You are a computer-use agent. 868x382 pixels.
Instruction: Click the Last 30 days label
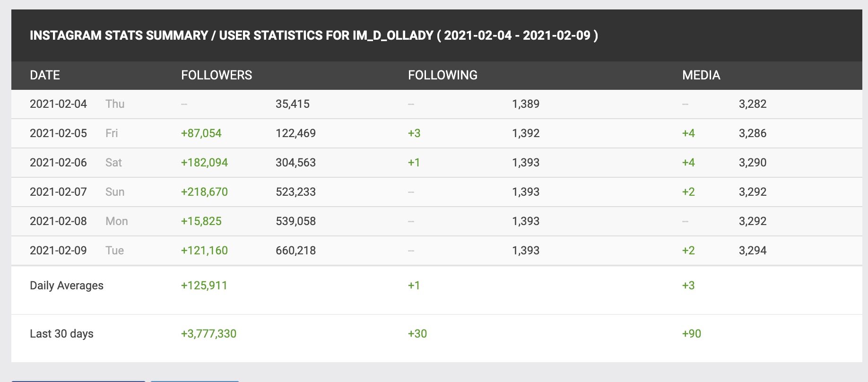point(61,334)
